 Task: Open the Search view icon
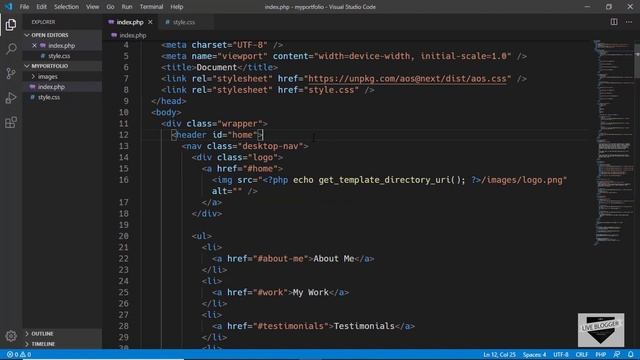pyautogui.click(x=11, y=49)
